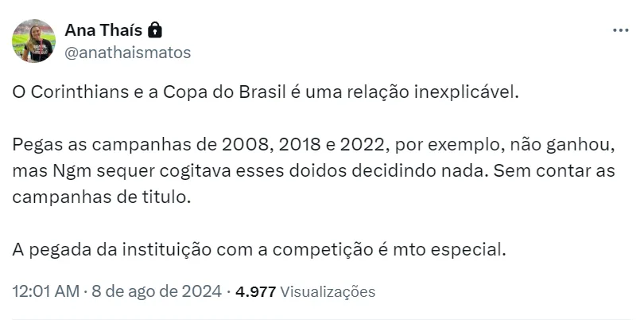This screenshot has height=320, width=644.
Task: Open Ana Thaís profile picture
Action: pyautogui.click(x=34, y=41)
